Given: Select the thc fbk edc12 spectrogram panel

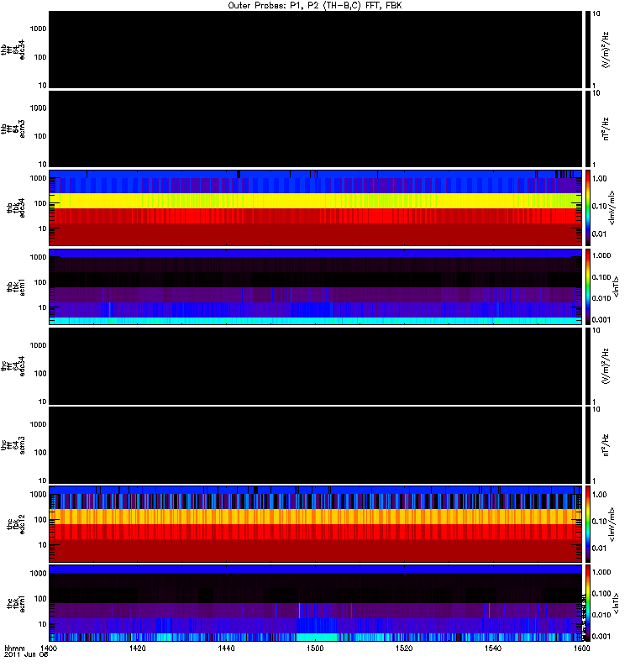Looking at the screenshot, I should [316, 523].
